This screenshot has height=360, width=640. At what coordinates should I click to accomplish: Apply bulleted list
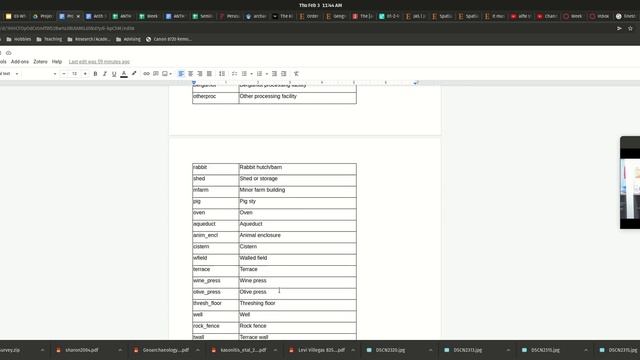244,74
